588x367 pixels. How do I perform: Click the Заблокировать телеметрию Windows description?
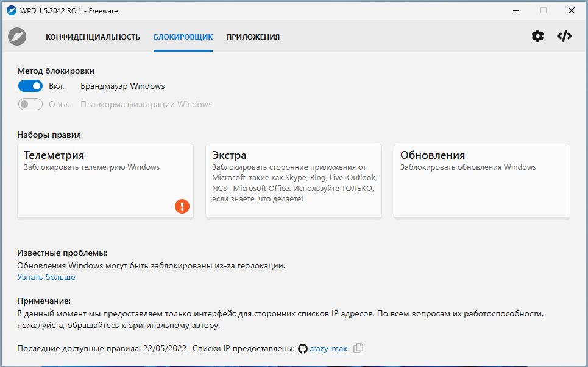click(x=92, y=167)
